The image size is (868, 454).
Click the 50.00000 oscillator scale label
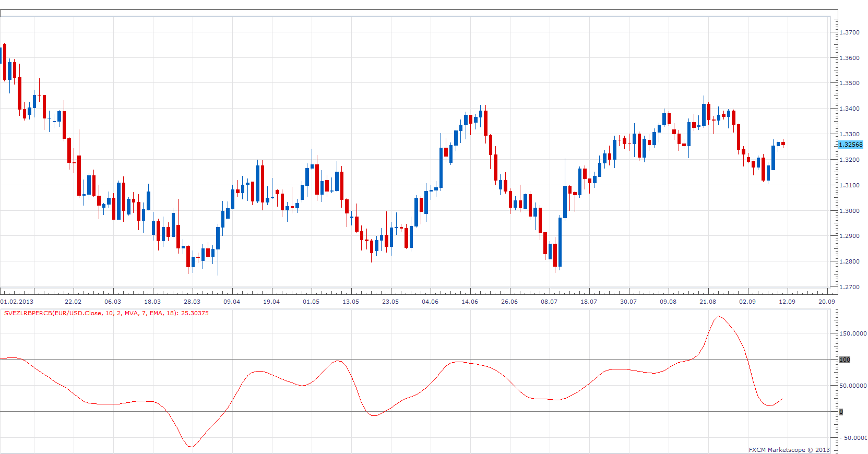[853, 386]
